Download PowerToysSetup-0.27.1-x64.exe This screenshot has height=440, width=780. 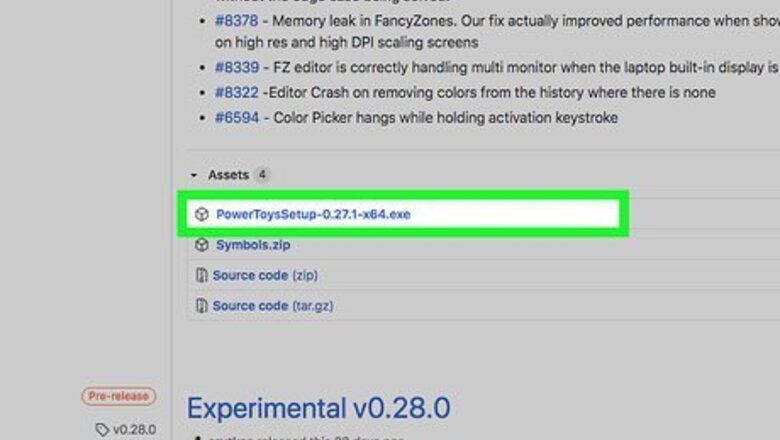tap(313, 214)
